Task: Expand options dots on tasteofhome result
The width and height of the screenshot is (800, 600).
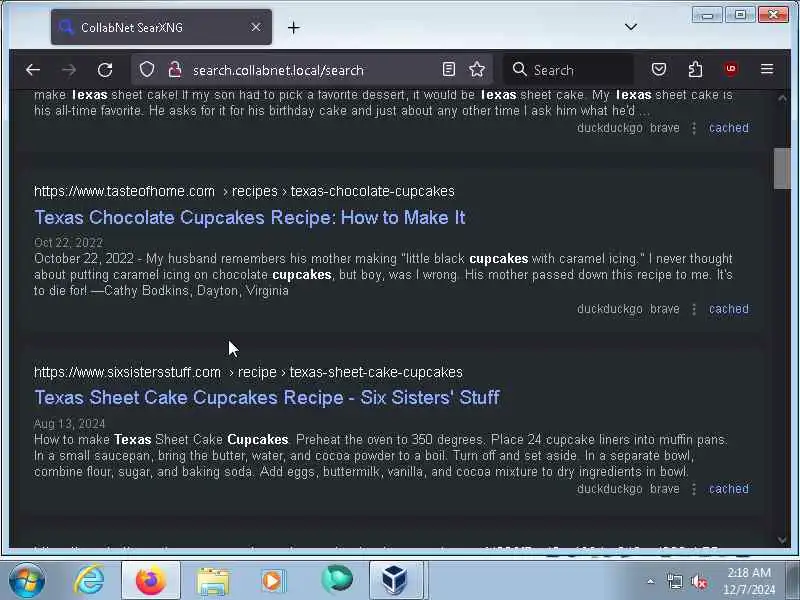Action: 694,309
